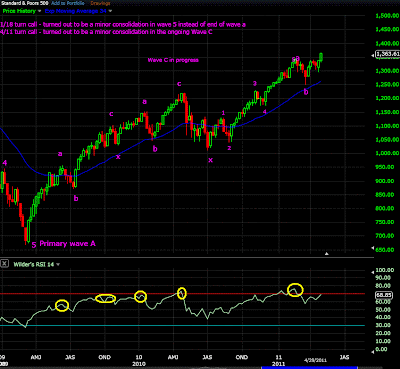
Task: Click the 30.00 RSI axis label
Action: coord(383,325)
